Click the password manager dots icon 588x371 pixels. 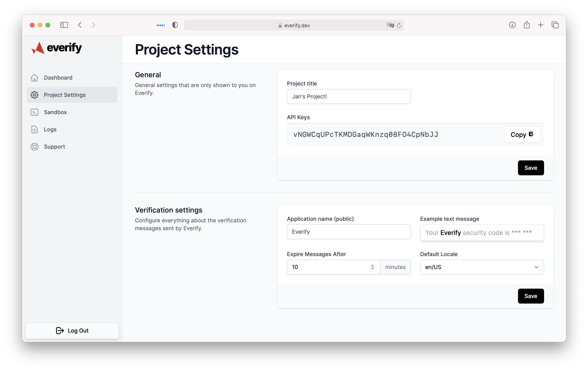coord(160,25)
